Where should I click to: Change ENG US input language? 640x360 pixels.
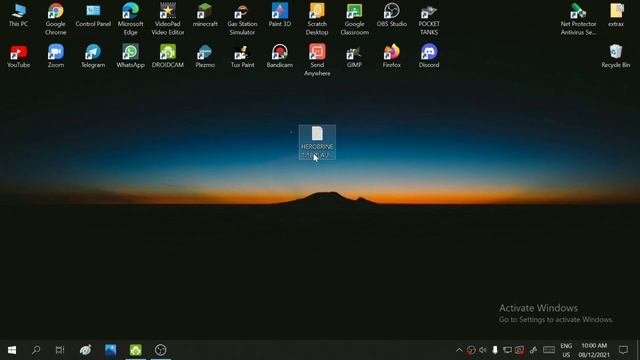point(566,350)
